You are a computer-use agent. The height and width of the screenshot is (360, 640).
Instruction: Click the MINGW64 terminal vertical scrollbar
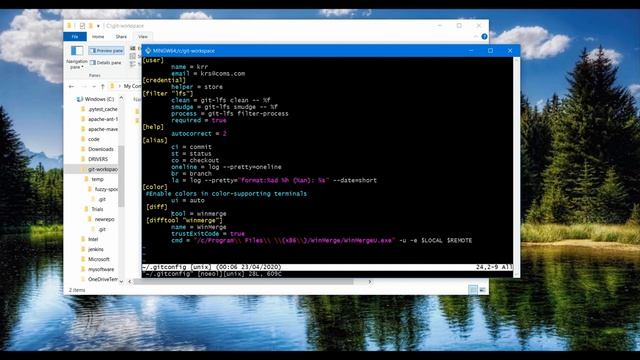click(x=516, y=167)
